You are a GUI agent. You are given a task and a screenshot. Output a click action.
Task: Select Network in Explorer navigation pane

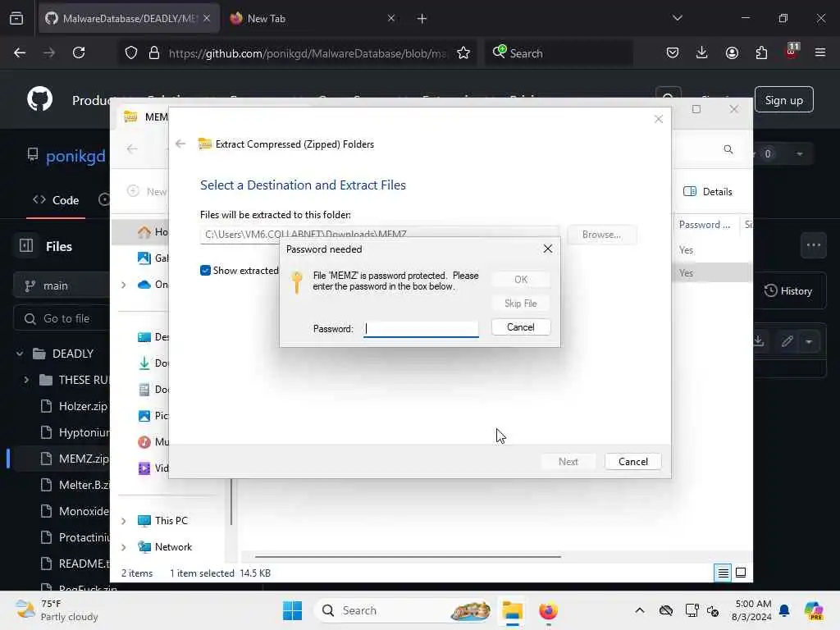point(165,547)
